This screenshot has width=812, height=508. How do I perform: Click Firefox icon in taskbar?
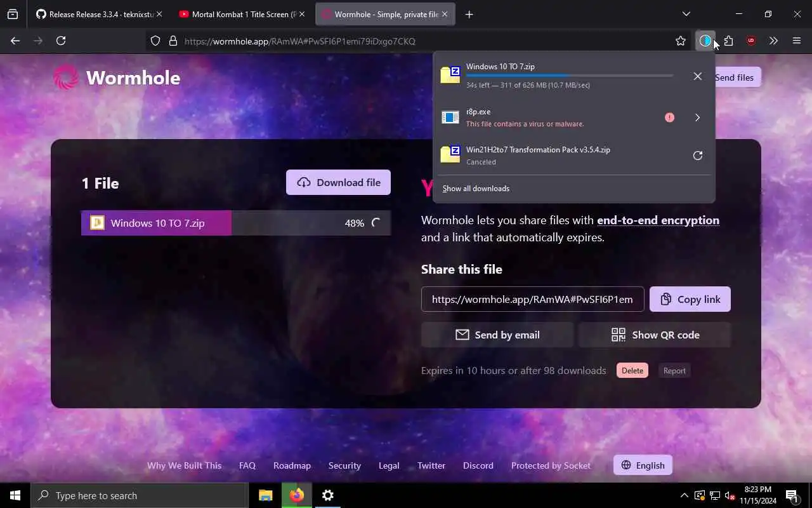[297, 495]
